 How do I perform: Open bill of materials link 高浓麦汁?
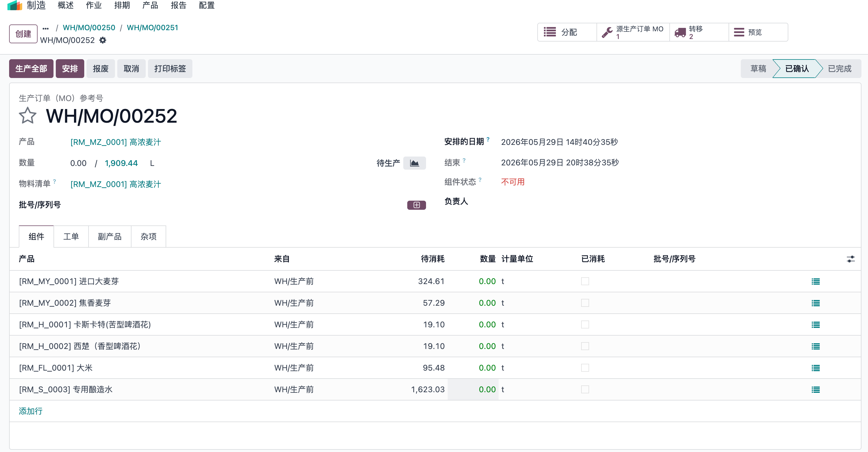116,184
